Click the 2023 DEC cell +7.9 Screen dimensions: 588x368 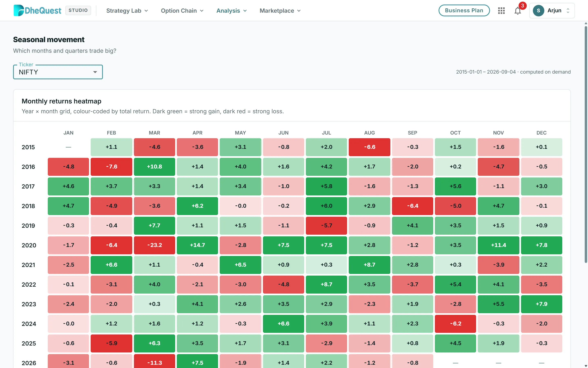point(541,304)
